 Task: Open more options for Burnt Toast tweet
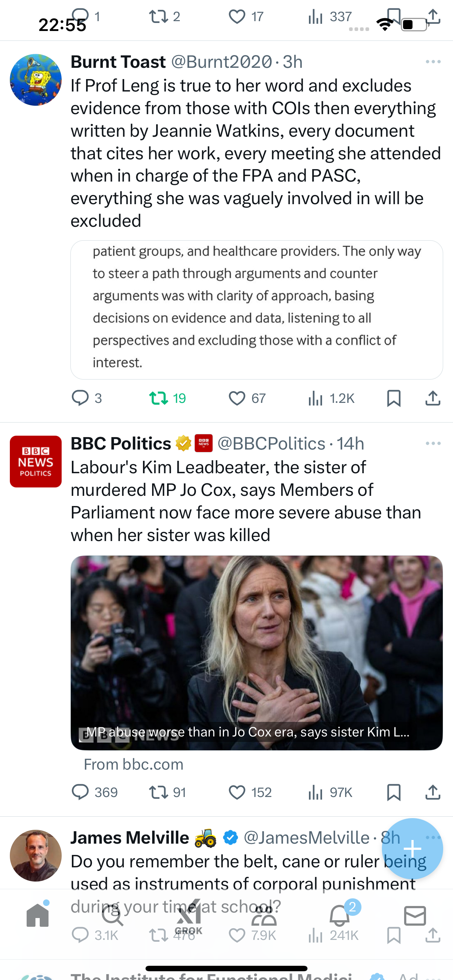(x=433, y=62)
